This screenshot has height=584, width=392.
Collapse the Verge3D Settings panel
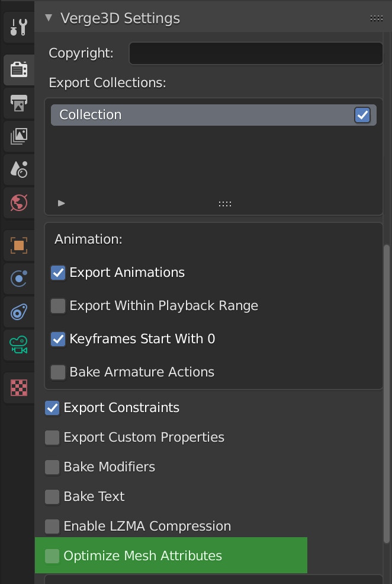point(49,18)
